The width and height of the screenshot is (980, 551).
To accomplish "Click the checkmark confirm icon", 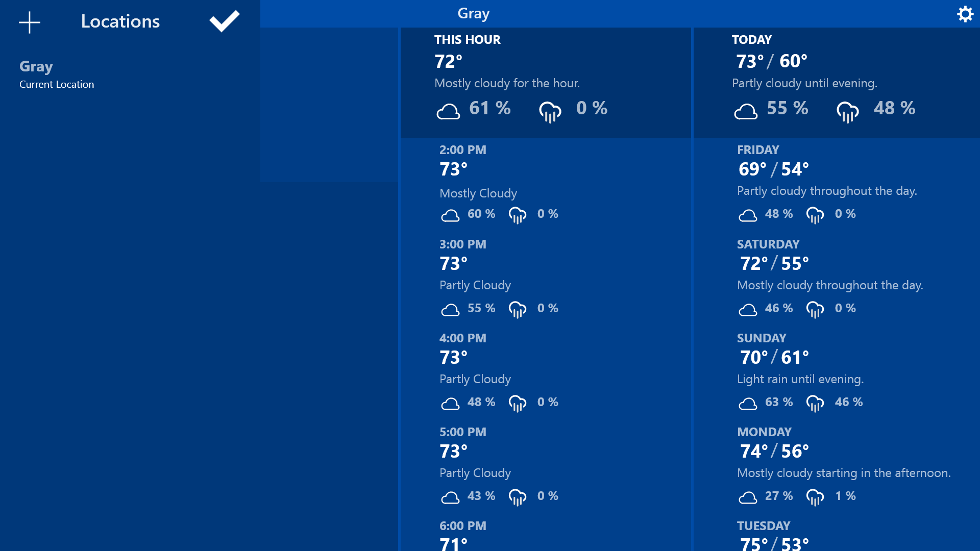I will (224, 21).
